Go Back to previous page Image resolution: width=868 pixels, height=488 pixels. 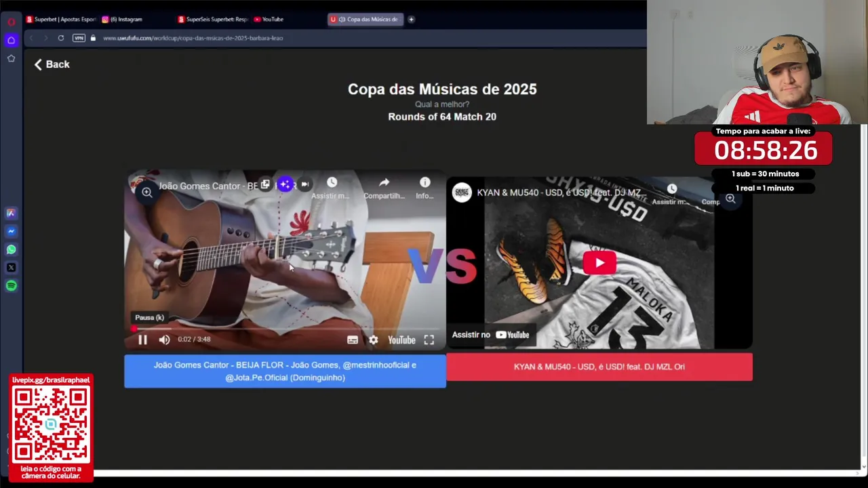(x=52, y=64)
